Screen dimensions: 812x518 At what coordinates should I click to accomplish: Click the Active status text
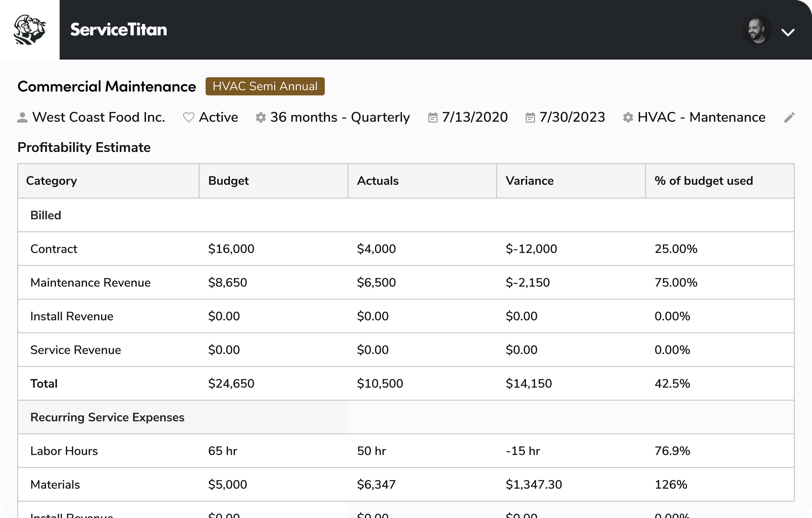click(x=219, y=117)
